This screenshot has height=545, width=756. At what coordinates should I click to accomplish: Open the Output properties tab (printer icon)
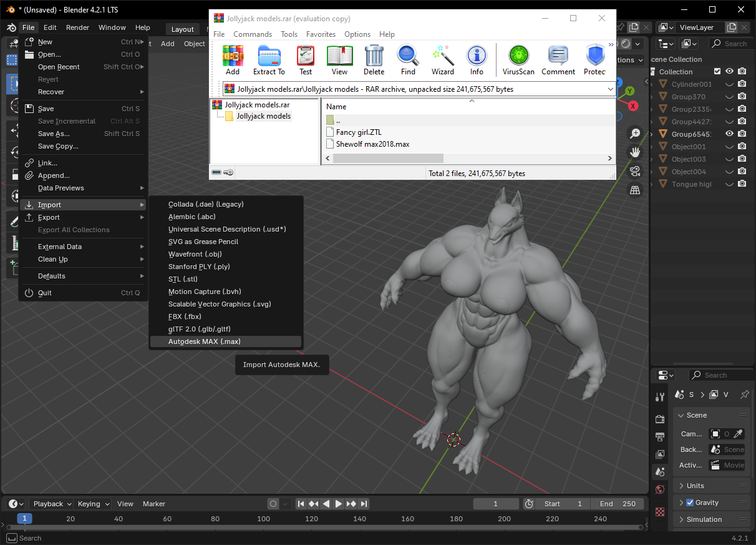click(x=660, y=436)
